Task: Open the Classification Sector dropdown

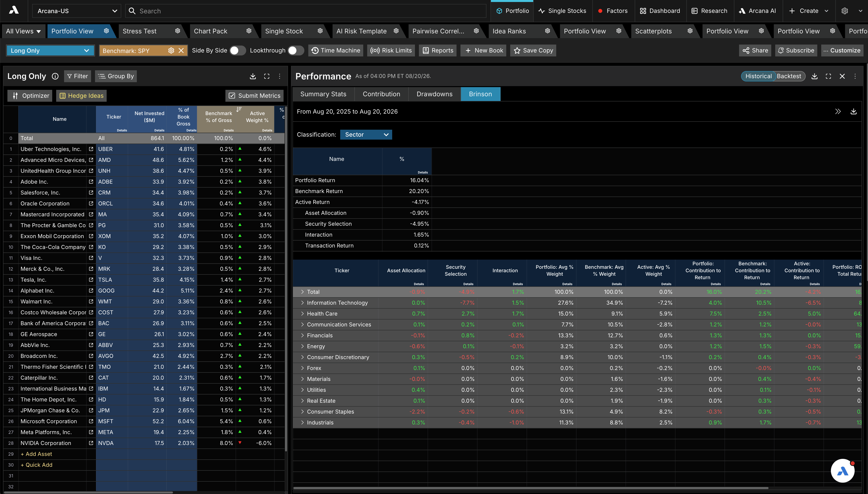Action: [x=366, y=135]
